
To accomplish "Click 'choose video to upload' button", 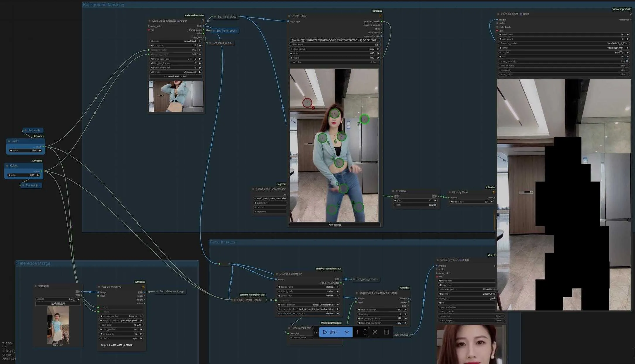I will coord(176,76).
